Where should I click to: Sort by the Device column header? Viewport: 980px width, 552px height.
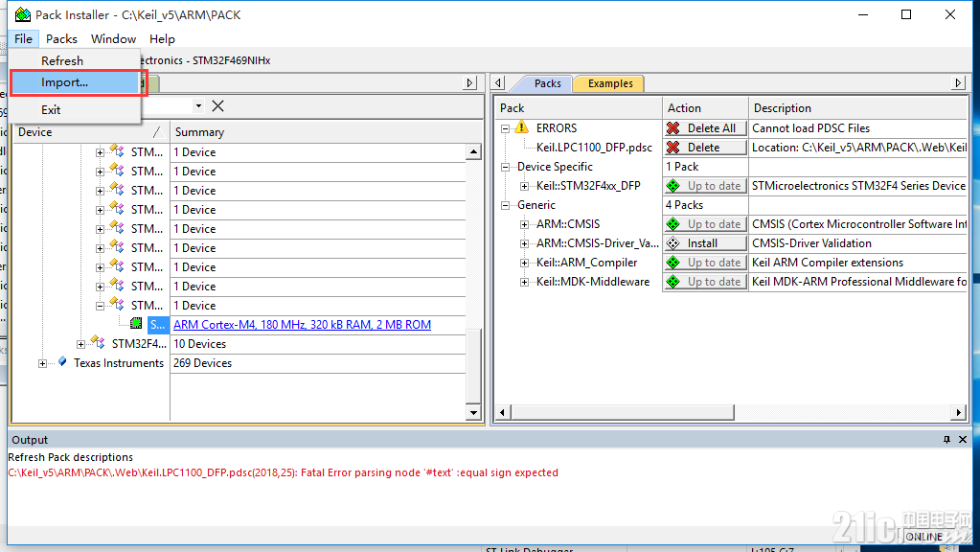pos(91,132)
